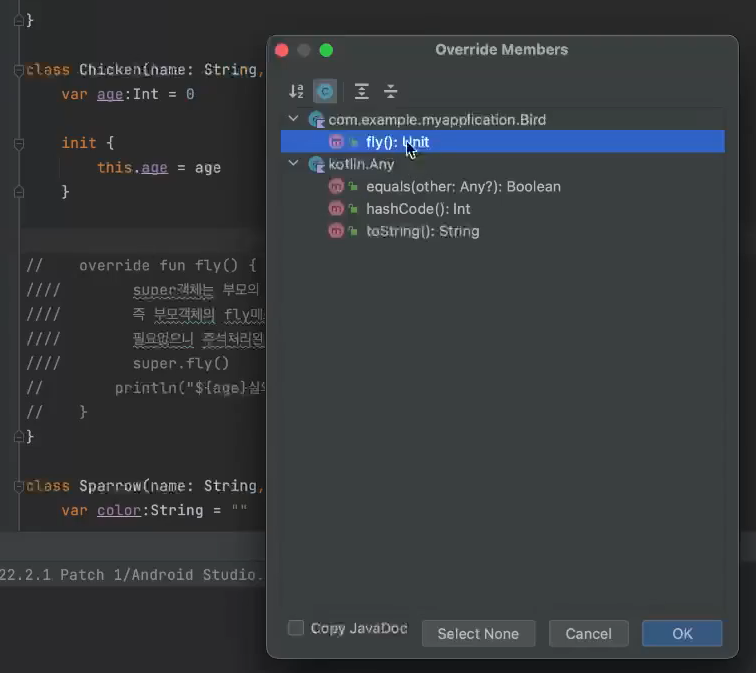Click the Chicken class closing fold marker
Screen dimensions: 756x673
point(19,437)
